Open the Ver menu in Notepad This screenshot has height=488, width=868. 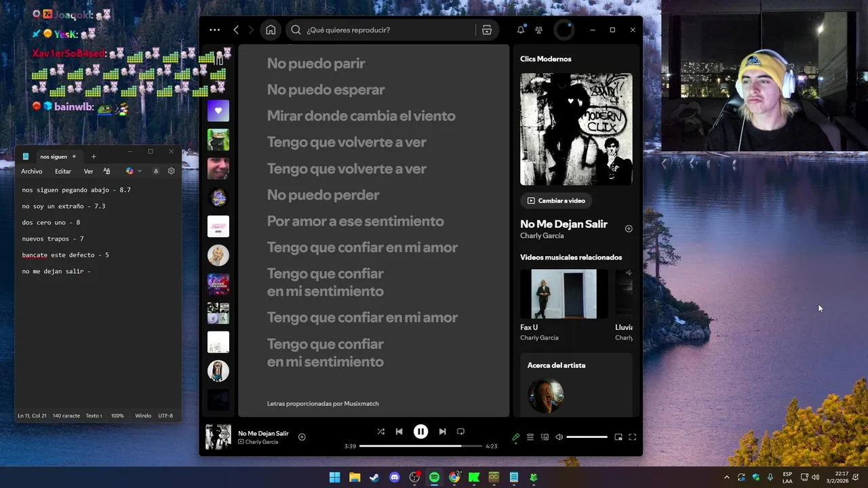[x=89, y=171]
